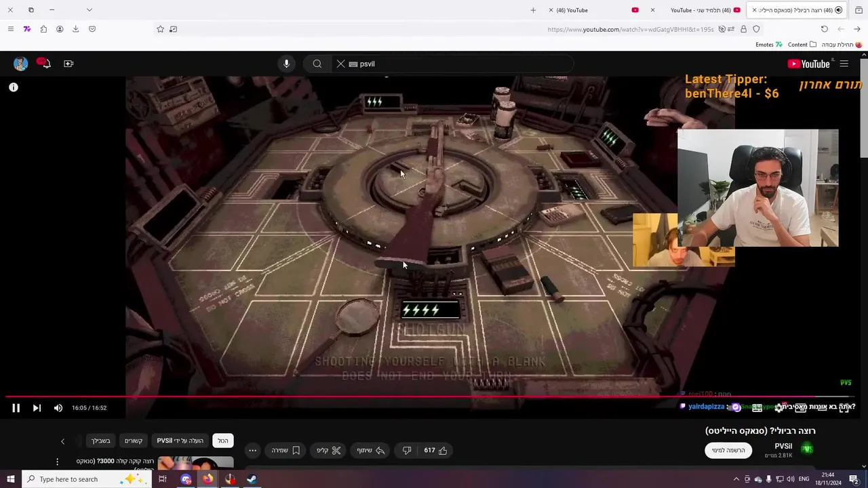Mute the playing tab via speaker icon
This screenshot has width=868, height=488.
pos(838,10)
